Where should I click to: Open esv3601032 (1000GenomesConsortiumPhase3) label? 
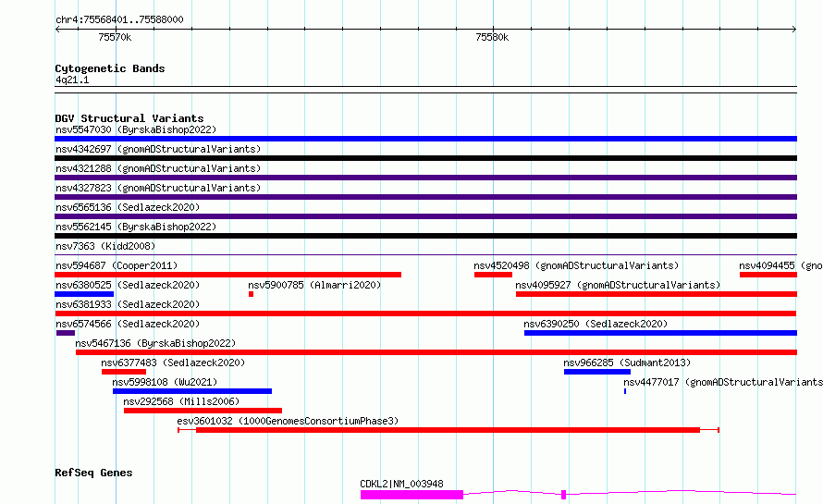[x=288, y=421]
